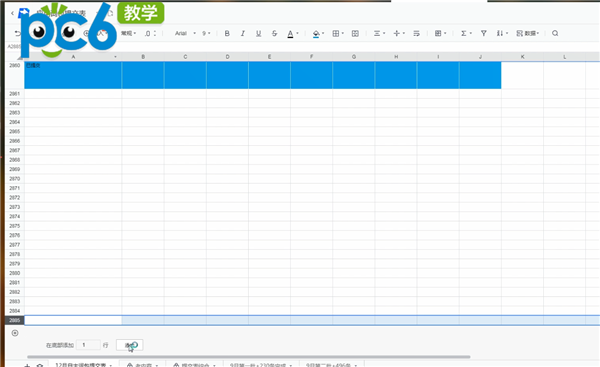Click decimal places (.0) icon
This screenshot has height=367, width=600.
click(148, 34)
